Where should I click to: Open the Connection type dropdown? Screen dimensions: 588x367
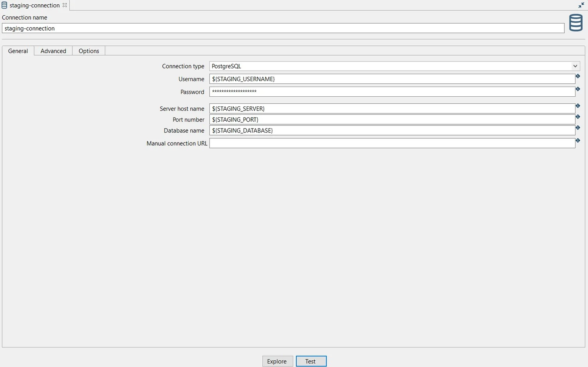pos(575,66)
